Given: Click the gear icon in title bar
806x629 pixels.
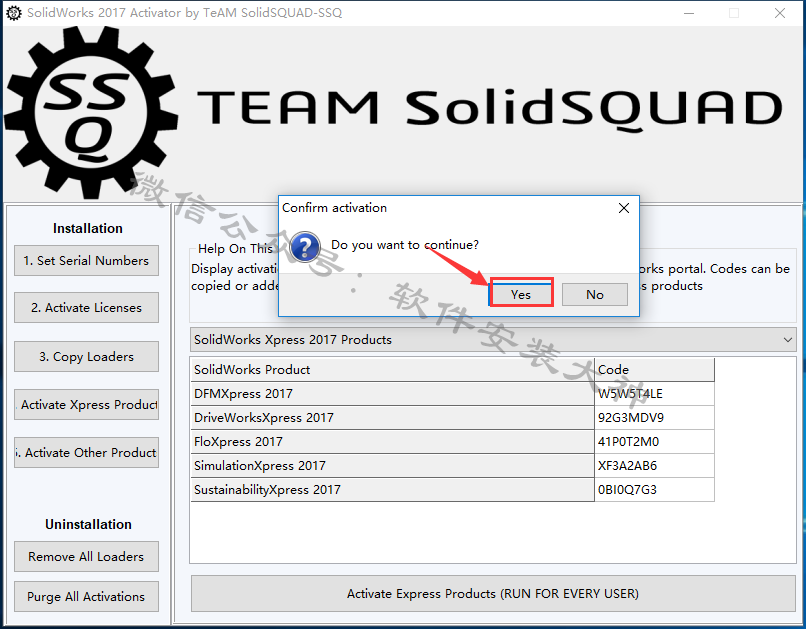Looking at the screenshot, I should click(x=14, y=13).
